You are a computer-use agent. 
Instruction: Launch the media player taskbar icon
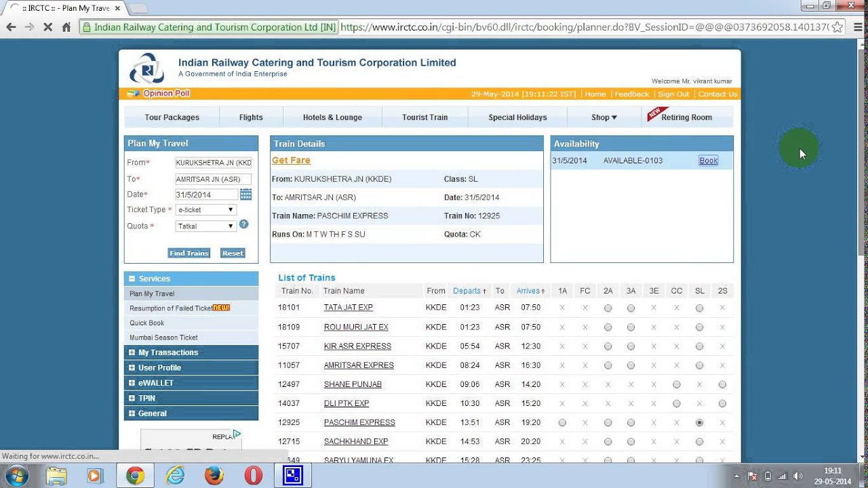click(94, 476)
